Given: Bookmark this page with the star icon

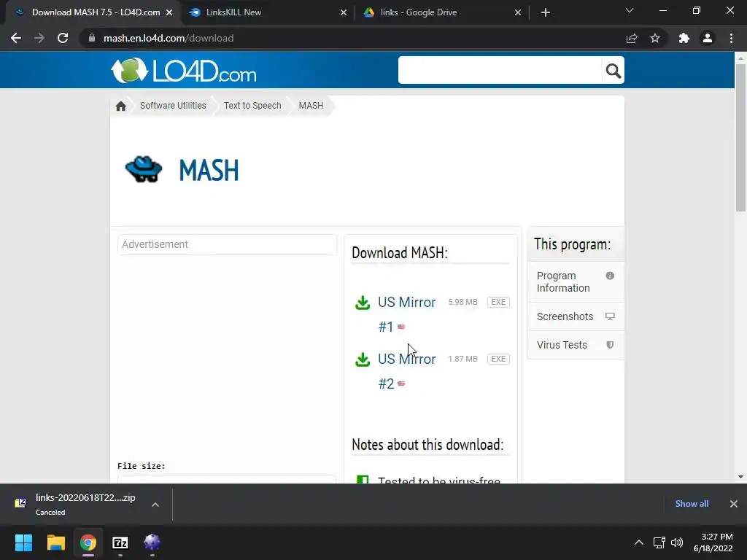Looking at the screenshot, I should (655, 38).
